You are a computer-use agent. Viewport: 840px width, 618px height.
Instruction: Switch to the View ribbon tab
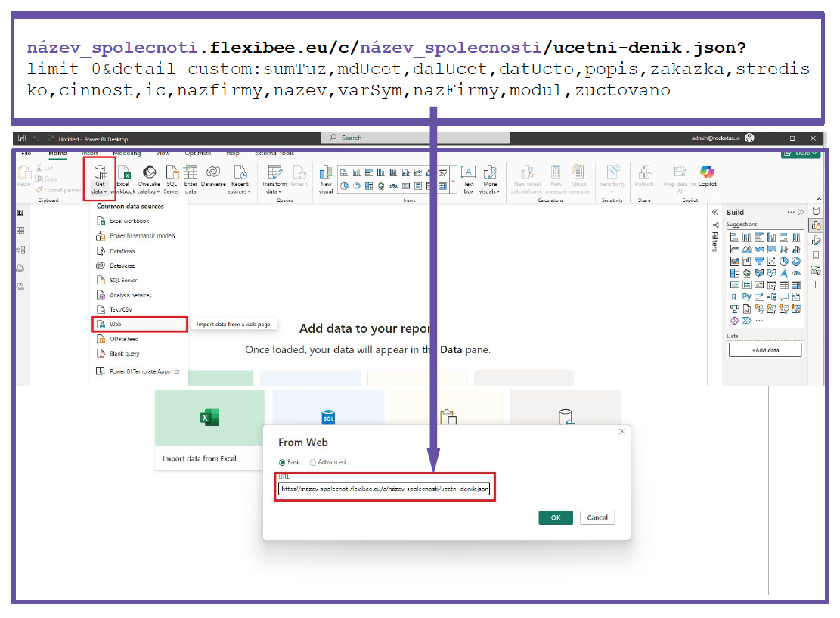pos(163,154)
